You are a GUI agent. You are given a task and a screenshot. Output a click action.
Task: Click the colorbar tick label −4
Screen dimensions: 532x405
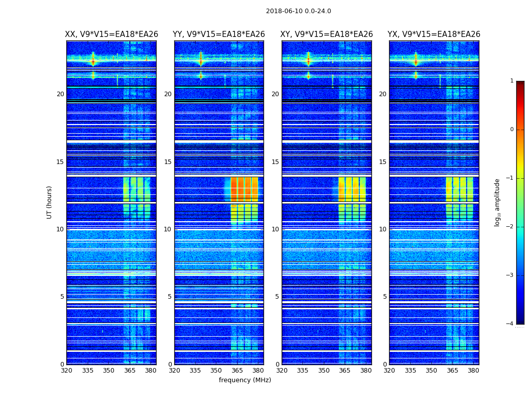click(510, 323)
